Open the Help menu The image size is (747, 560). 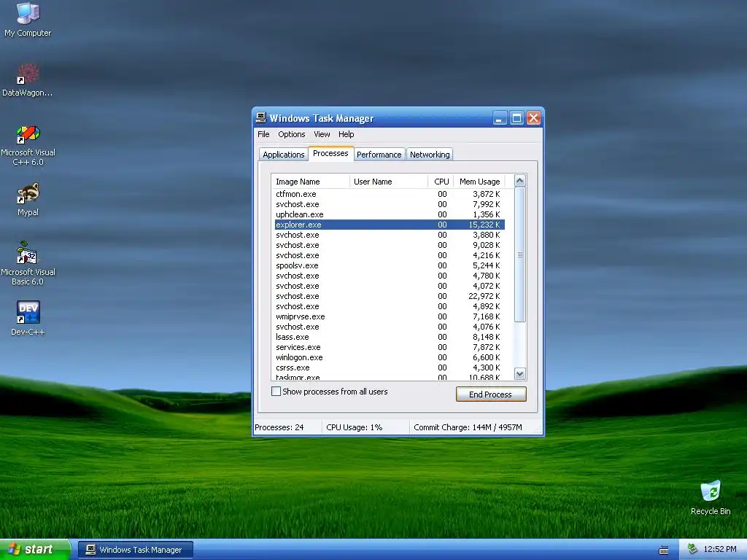(346, 134)
